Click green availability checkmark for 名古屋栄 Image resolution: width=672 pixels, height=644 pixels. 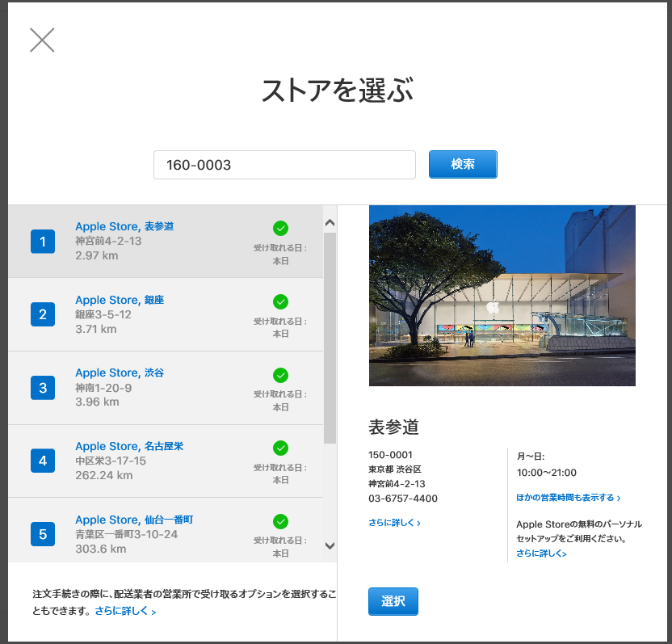[x=281, y=448]
